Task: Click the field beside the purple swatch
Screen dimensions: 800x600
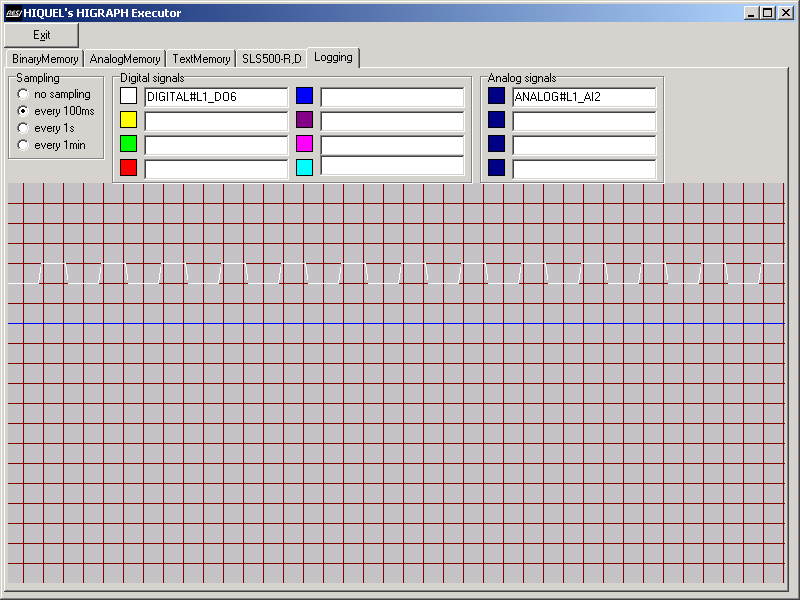Action: (392, 121)
